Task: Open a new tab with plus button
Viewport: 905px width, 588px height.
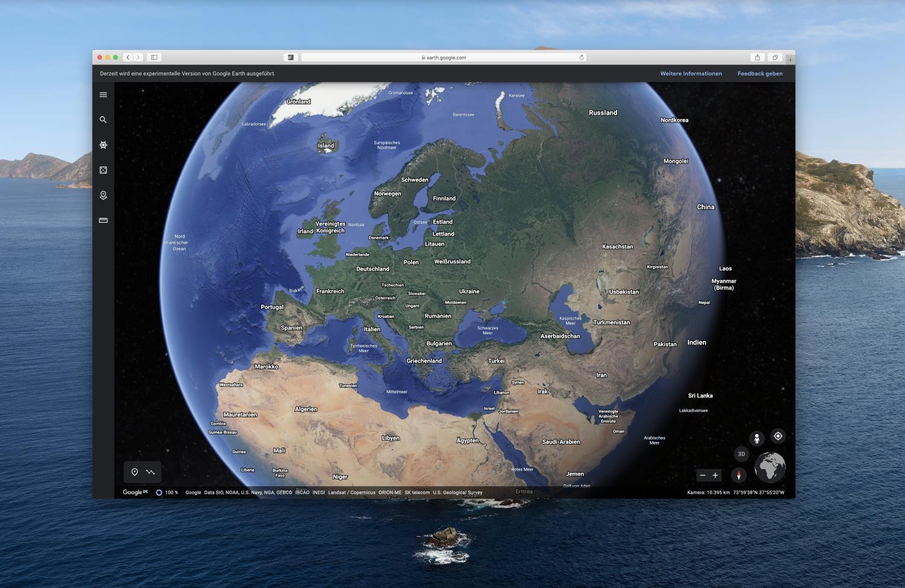Action: coord(790,60)
